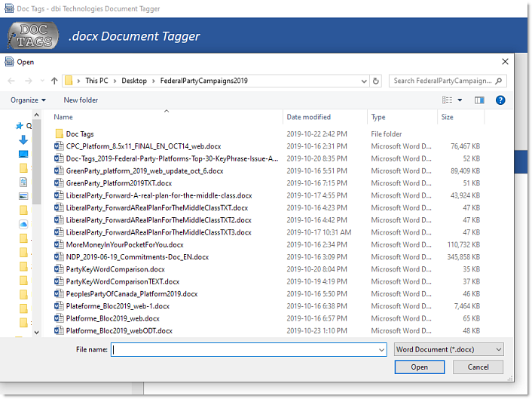Image resolution: width=532 pixels, height=399 pixels.
Task: Select LiberalParty_Forward-A-real-plan-for-the-middle-class.docx icon
Action: coord(59,195)
